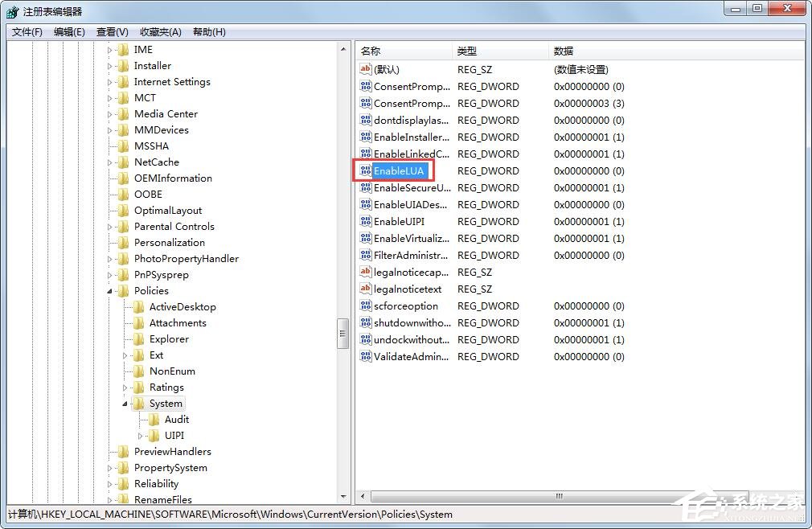Screen dimensions: 812x529
Task: Collapse the Policies tree node
Action: 109,290
